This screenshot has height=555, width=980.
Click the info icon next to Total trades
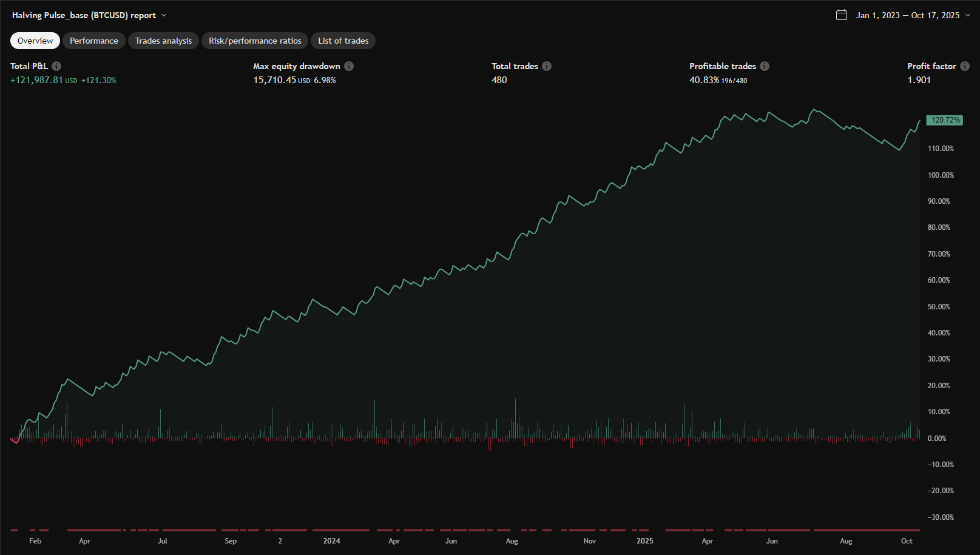(x=547, y=66)
